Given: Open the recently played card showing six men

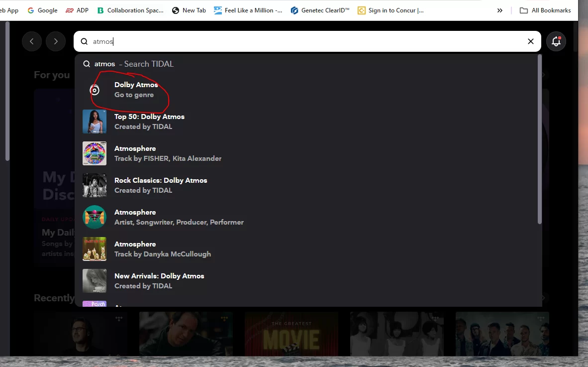Looking at the screenshot, I should [502, 334].
